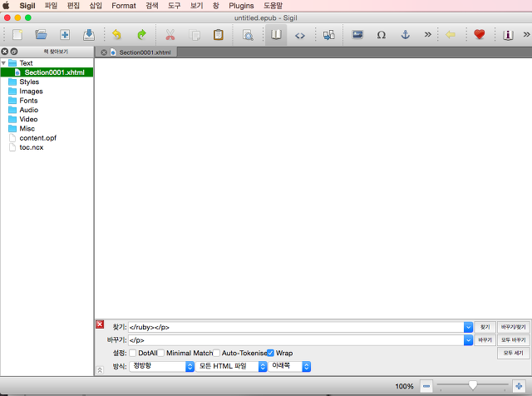The width and height of the screenshot is (532, 396).
Task: Select toc.ncx in the tree
Action: (32, 147)
